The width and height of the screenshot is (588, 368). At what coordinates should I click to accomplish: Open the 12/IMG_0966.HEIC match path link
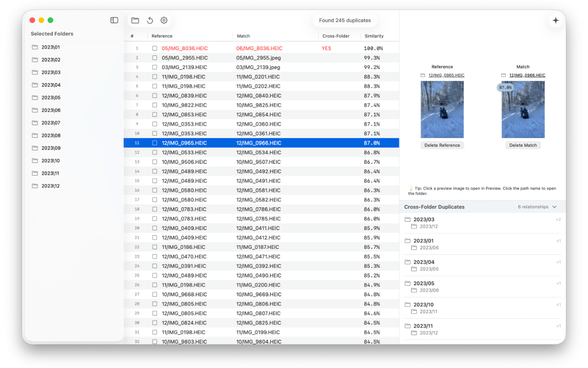527,75
